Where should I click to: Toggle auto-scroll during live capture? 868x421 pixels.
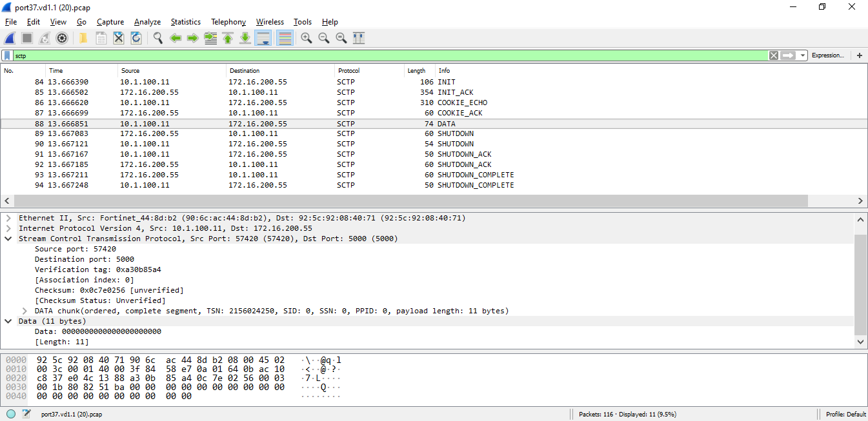coord(263,39)
